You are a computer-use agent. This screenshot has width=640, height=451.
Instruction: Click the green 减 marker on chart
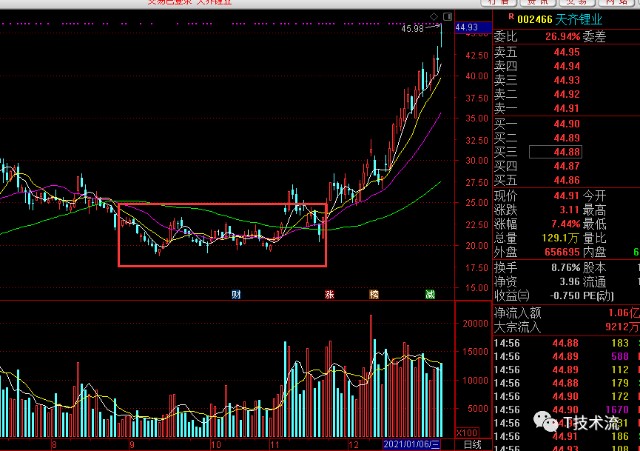tap(429, 294)
